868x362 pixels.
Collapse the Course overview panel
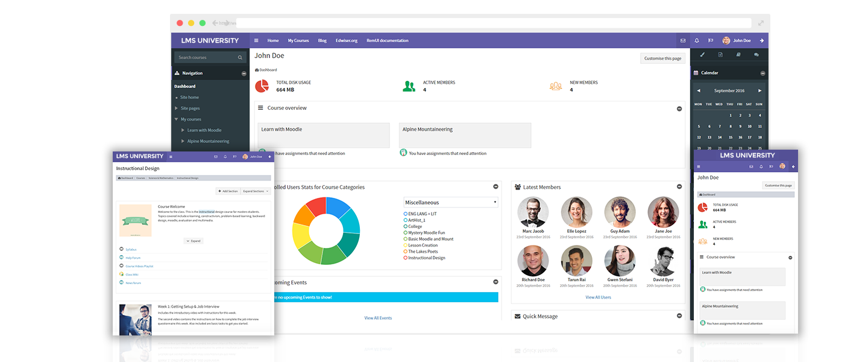(x=679, y=109)
